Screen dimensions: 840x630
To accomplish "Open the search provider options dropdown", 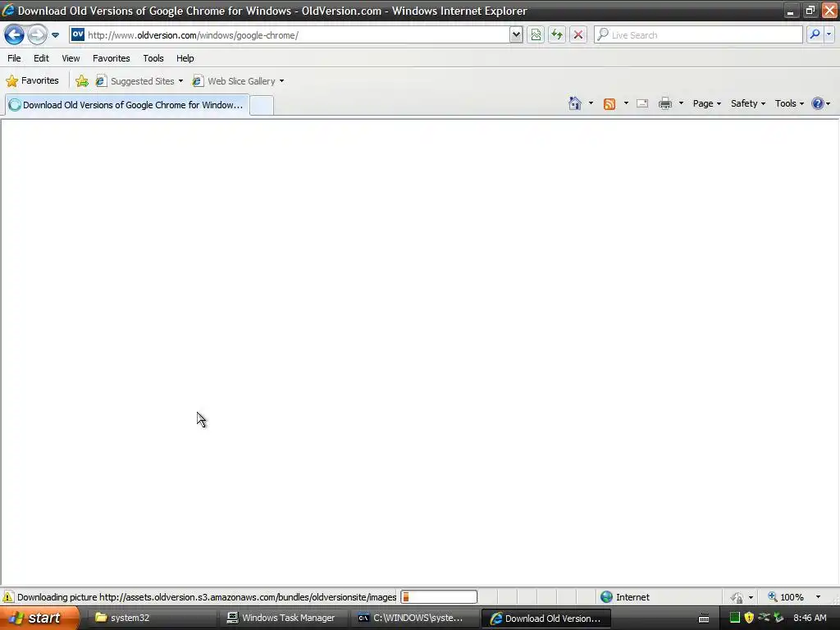I will (829, 34).
